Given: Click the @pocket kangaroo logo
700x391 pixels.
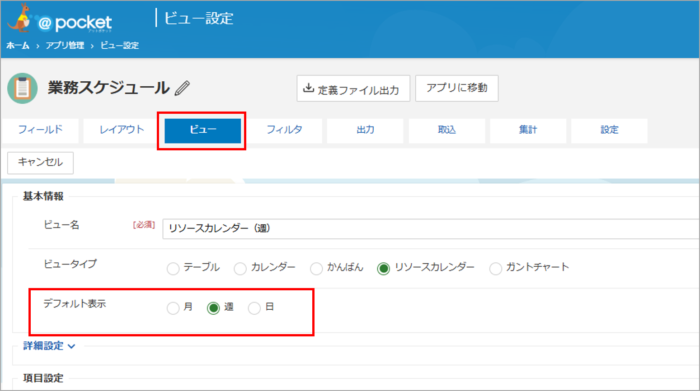Looking at the screenshot, I should (x=60, y=20).
